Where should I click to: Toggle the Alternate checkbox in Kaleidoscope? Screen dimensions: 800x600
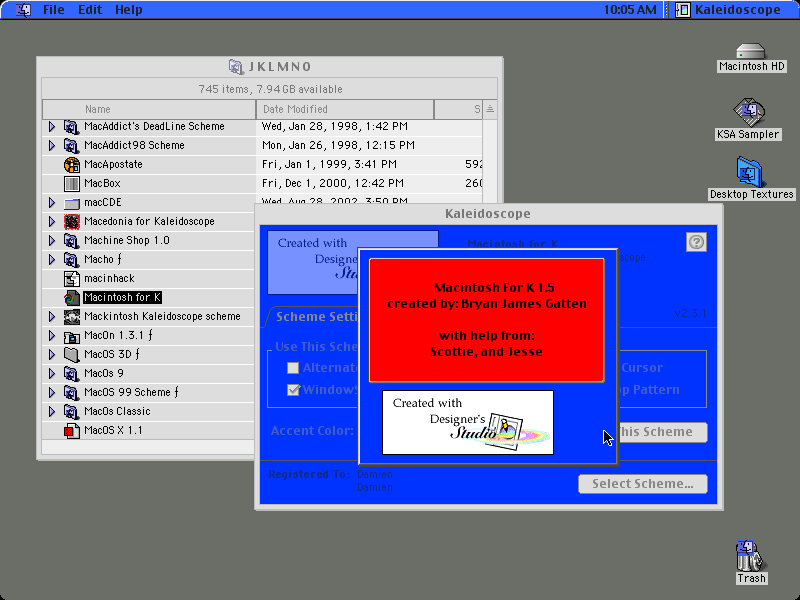click(x=293, y=368)
